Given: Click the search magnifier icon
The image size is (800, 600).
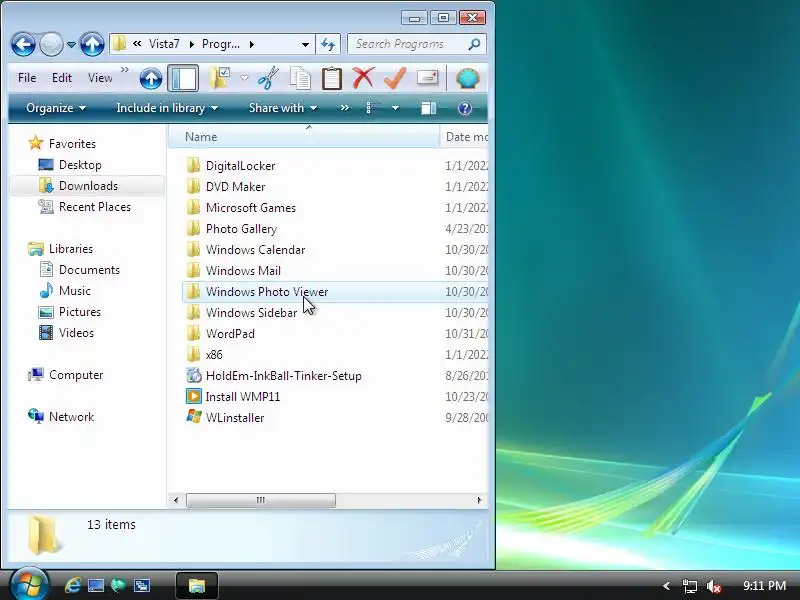Looking at the screenshot, I should click(x=474, y=44).
